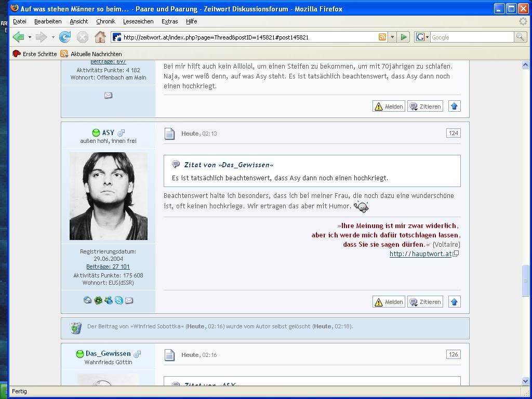Click the blue up-arrow in post 124
Screen dimensions: 532x399
click(x=454, y=302)
